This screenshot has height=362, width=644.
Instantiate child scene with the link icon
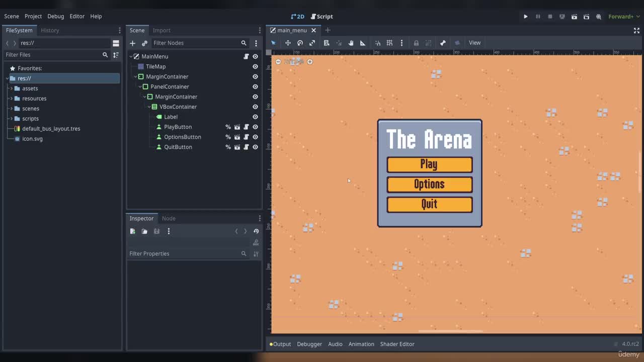(x=144, y=43)
